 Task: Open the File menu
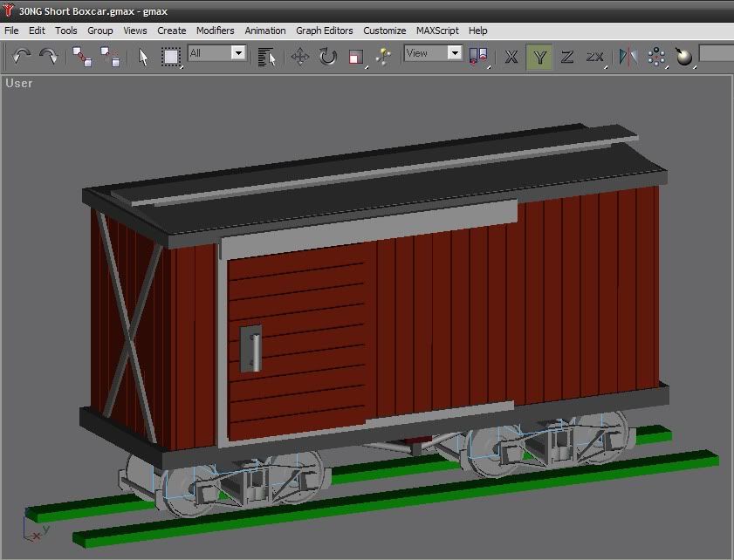[11, 31]
